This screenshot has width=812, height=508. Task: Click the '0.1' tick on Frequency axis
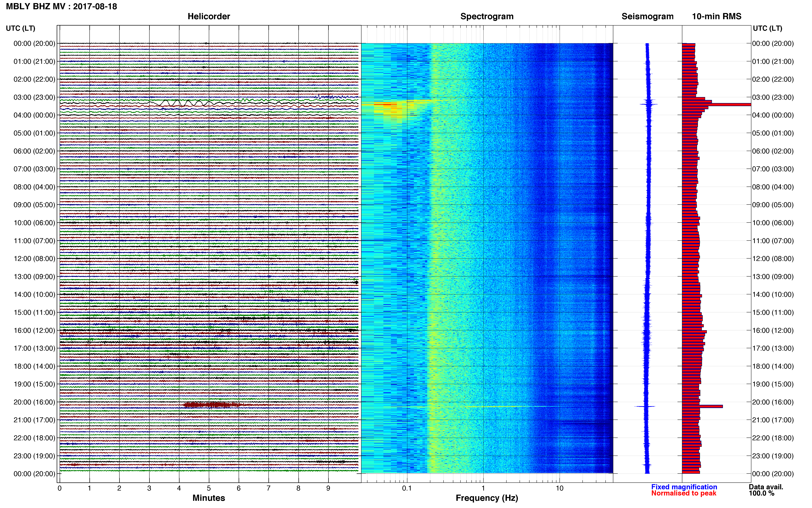(x=407, y=488)
